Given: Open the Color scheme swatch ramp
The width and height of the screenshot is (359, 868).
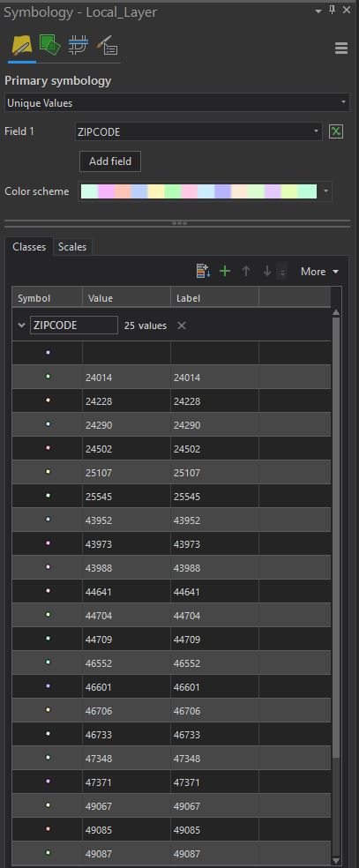Looking at the screenshot, I should (198, 191).
